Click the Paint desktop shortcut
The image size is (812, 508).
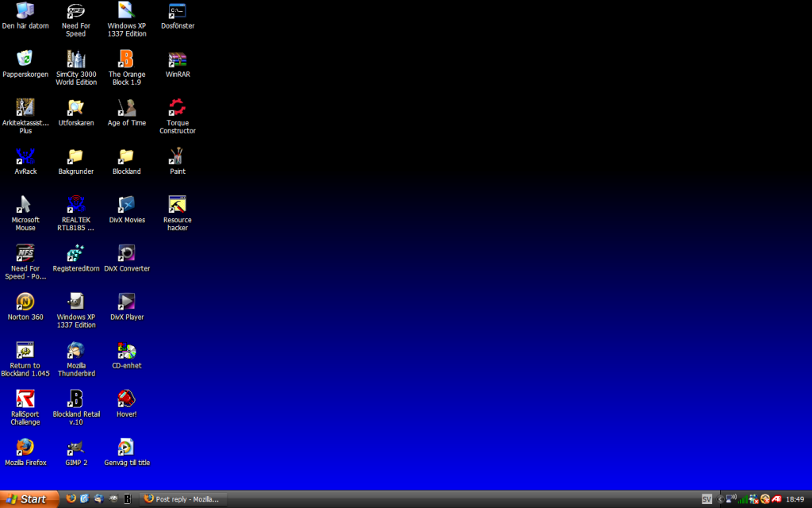tap(177, 157)
